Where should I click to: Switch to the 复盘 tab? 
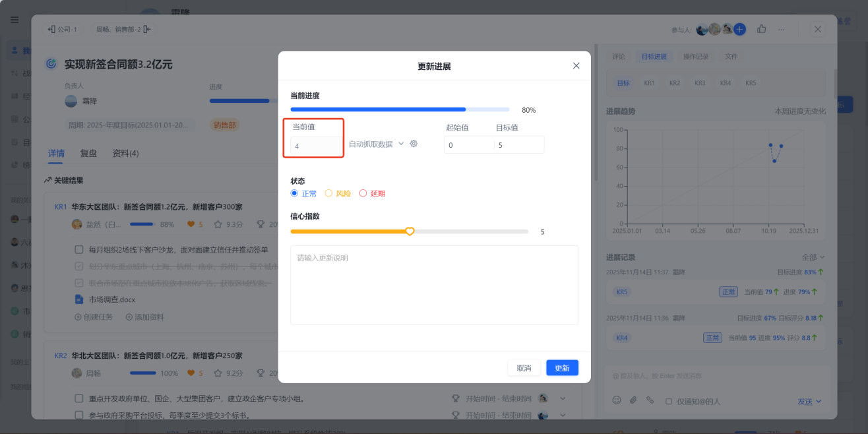coord(88,154)
